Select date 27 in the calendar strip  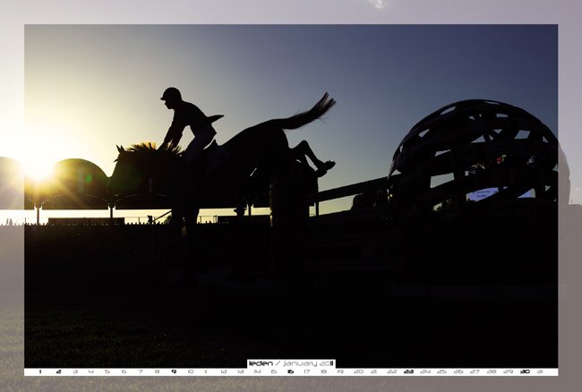(475, 371)
